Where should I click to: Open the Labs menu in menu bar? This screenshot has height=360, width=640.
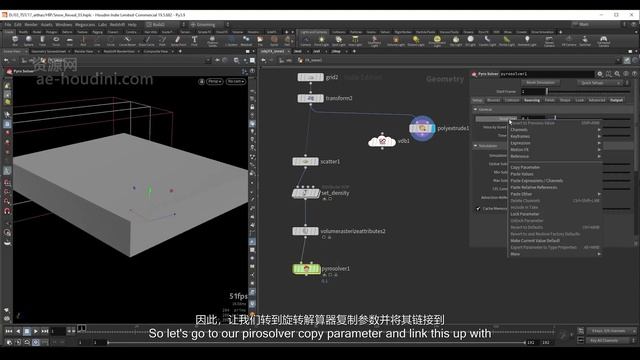pos(102,24)
